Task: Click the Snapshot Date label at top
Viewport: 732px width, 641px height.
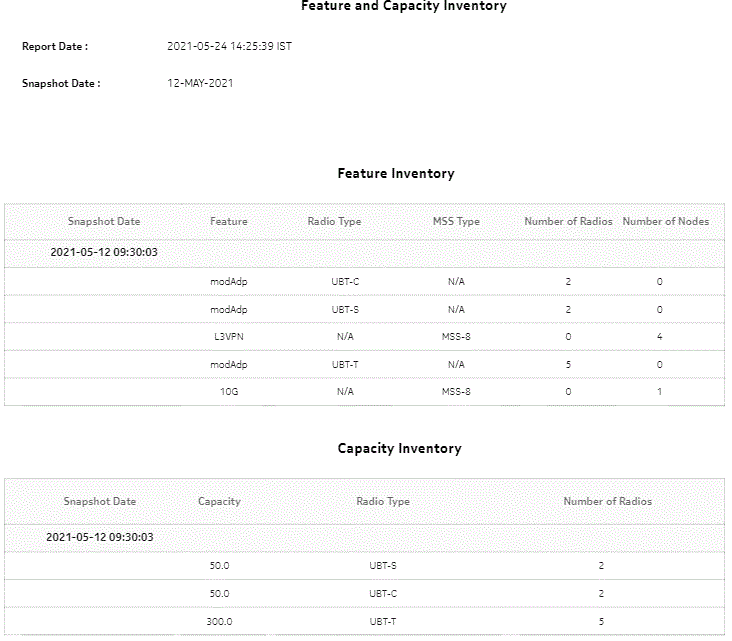Action: [x=61, y=84]
